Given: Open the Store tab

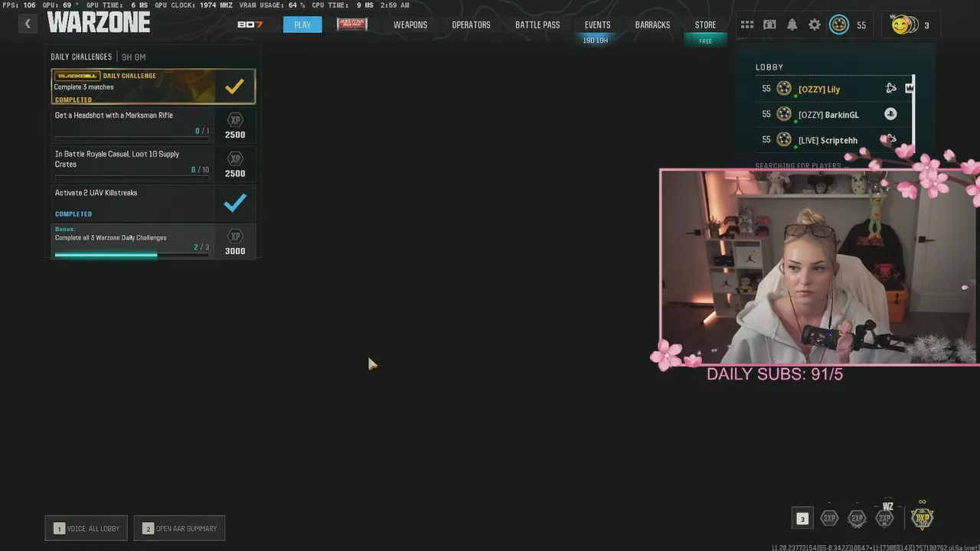Looking at the screenshot, I should click(705, 24).
